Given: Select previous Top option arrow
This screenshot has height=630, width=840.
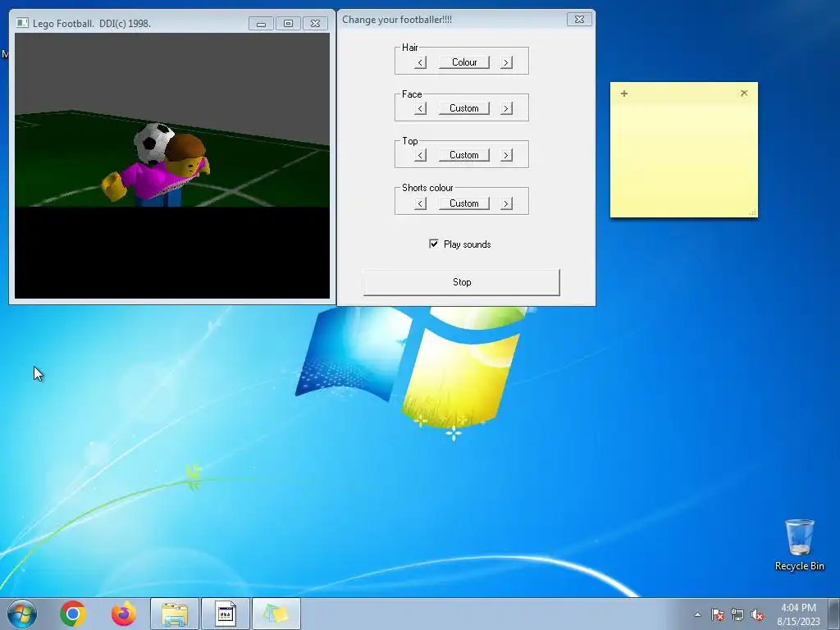Looking at the screenshot, I should pos(421,155).
